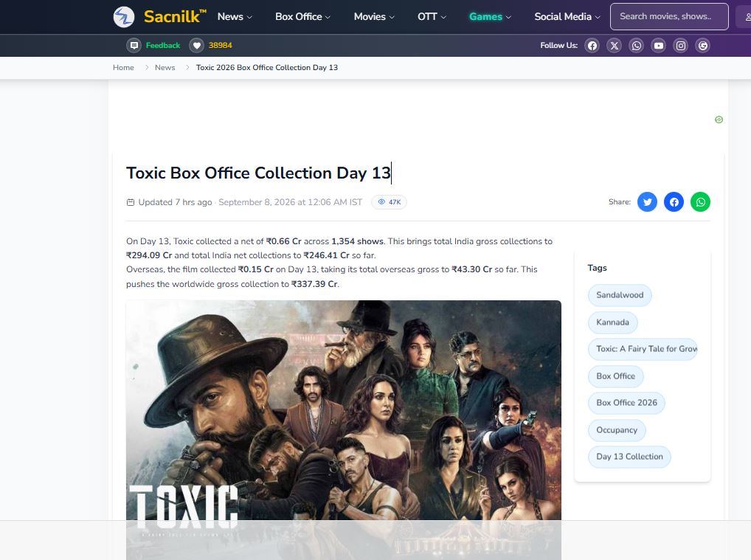
Task: Share article on Facebook
Action: point(674,202)
